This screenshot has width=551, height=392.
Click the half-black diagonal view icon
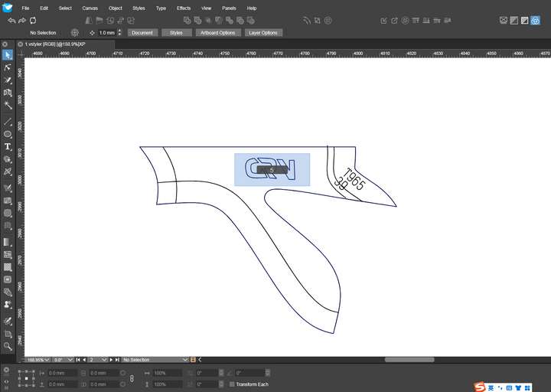tap(525, 21)
